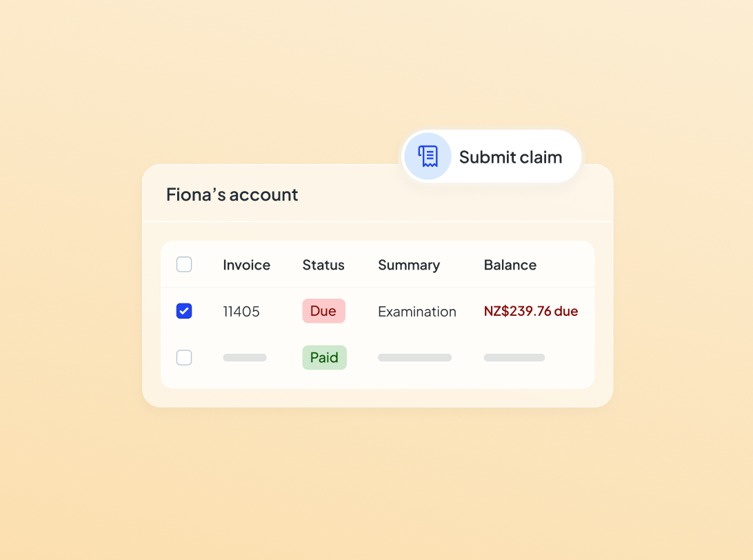The image size is (753, 560).
Task: Click placeholder balance bar in Paid row
Action: [x=514, y=358]
